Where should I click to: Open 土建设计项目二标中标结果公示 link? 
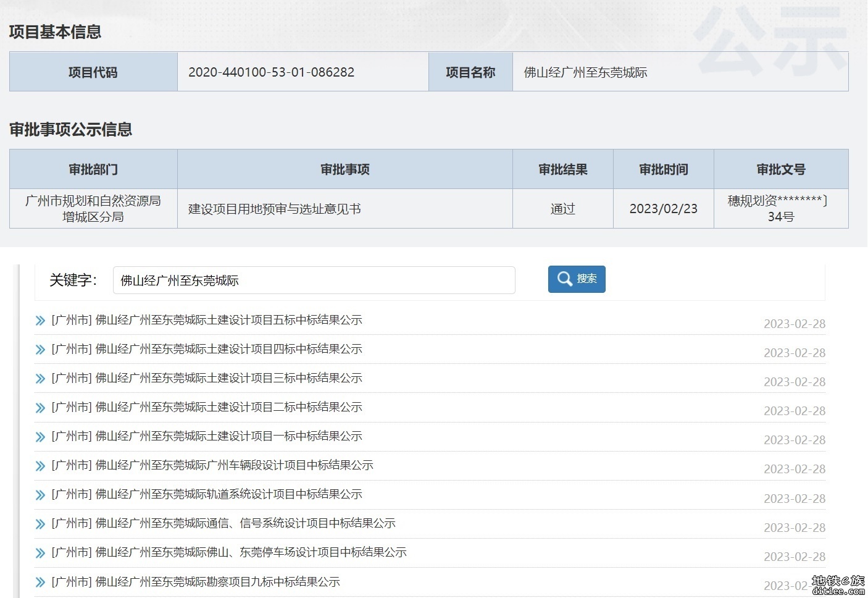tap(207, 407)
